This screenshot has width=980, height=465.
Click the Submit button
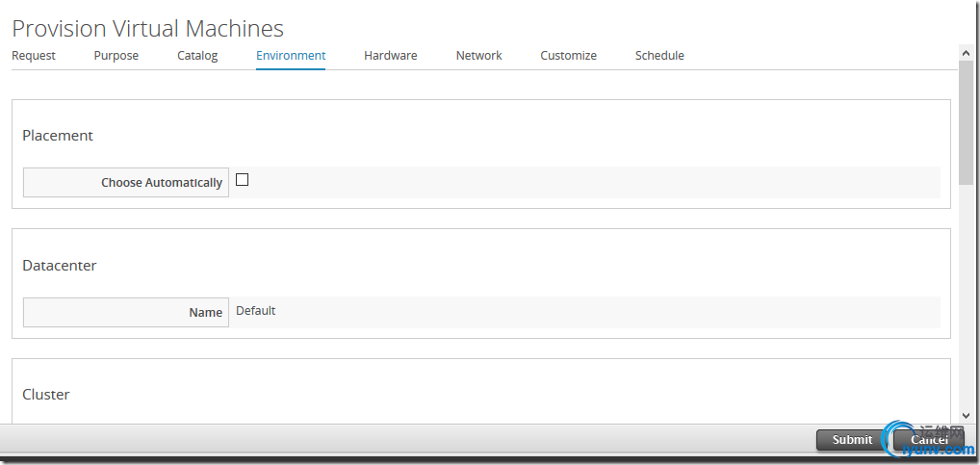pyautogui.click(x=852, y=440)
